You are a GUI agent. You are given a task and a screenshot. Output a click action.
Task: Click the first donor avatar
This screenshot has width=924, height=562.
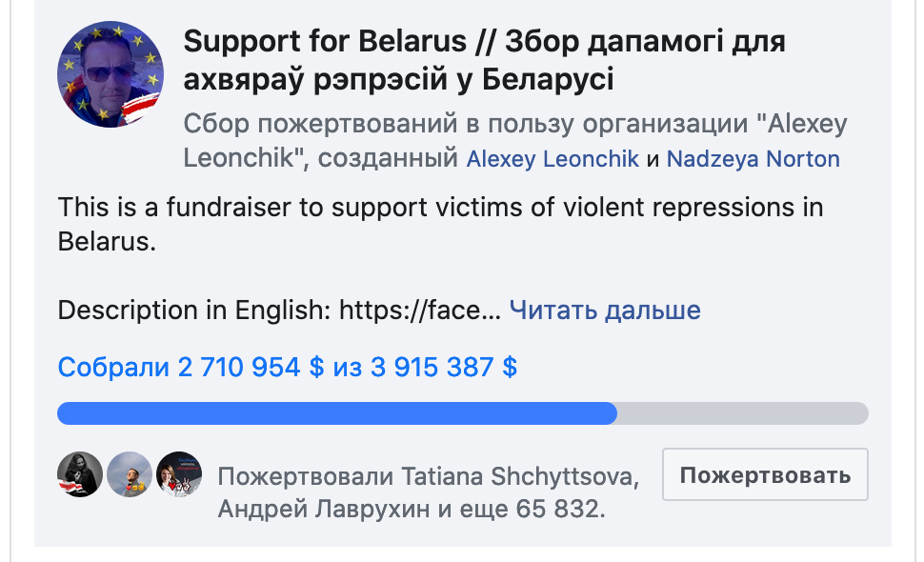80,474
